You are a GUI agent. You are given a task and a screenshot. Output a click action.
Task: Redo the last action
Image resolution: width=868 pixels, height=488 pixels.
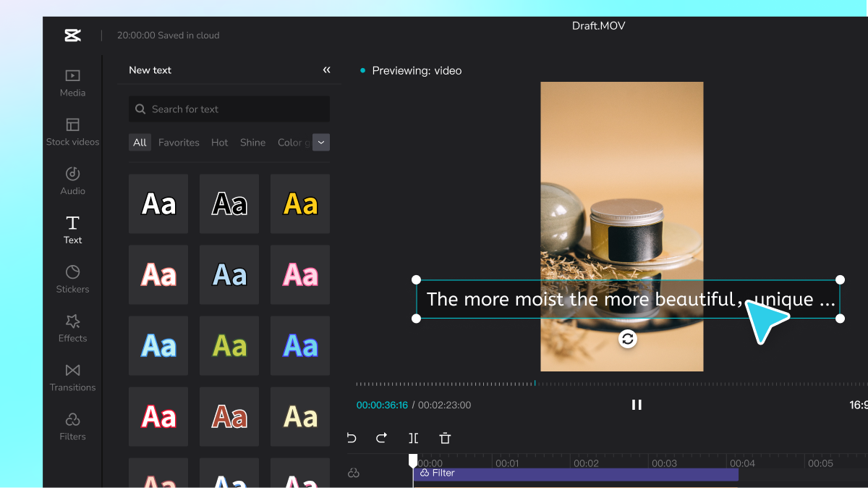coord(381,438)
